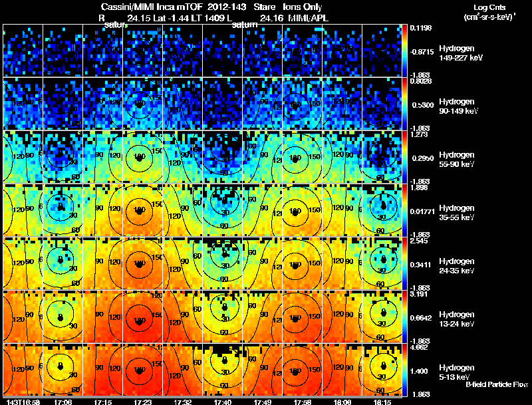Click the 'Ions Only' title text
532x405 pixels.
click(303, 7)
